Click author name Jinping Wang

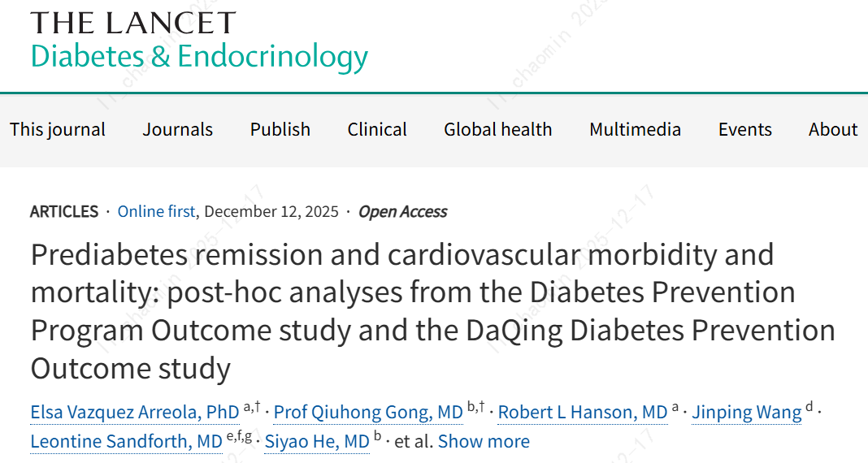746,413
